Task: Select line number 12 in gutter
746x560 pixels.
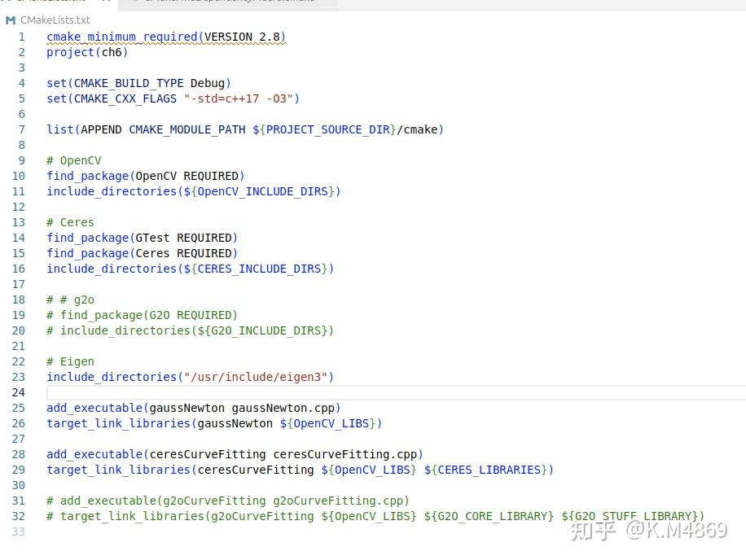Action: 19,207
